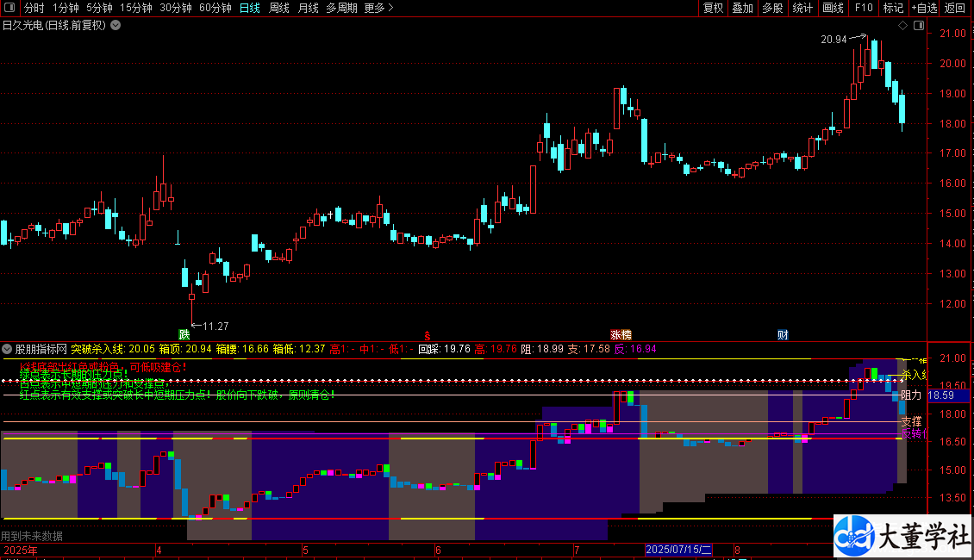Switch to the 周线 weekly period
Viewport: 974px width, 560px height.
278,8
